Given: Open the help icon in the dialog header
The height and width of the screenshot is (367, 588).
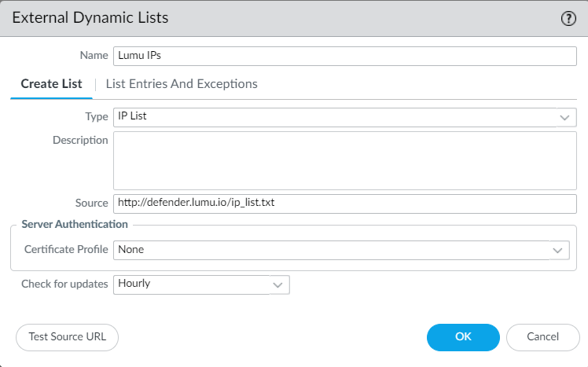Looking at the screenshot, I should coord(568,18).
